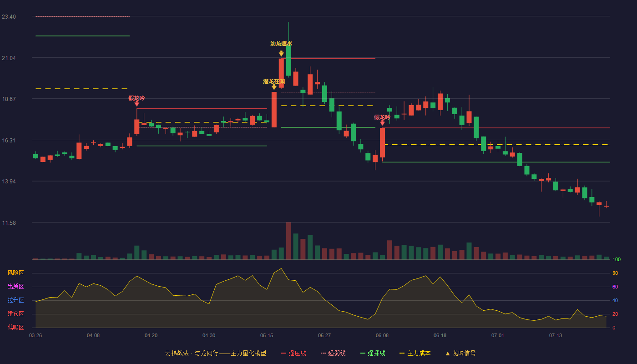Click the 07-13 date label
Image resolution: width=637 pixels, height=364 pixels.
click(556, 335)
